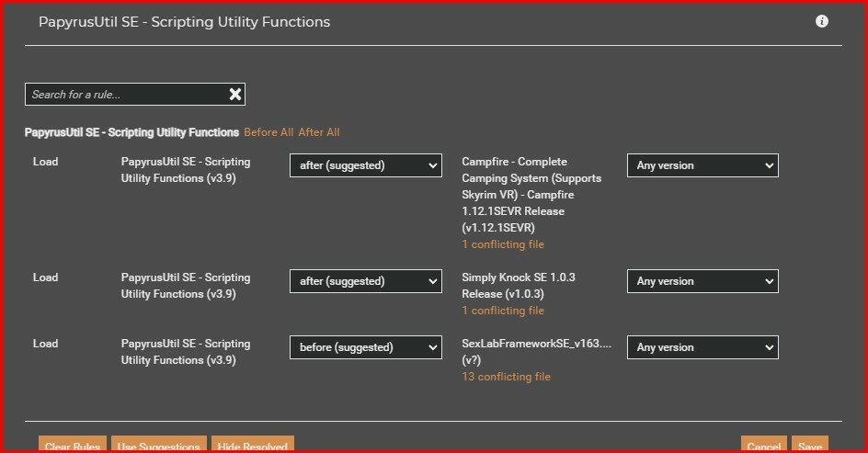Click 'Load' label in the Campfire row

pos(45,162)
